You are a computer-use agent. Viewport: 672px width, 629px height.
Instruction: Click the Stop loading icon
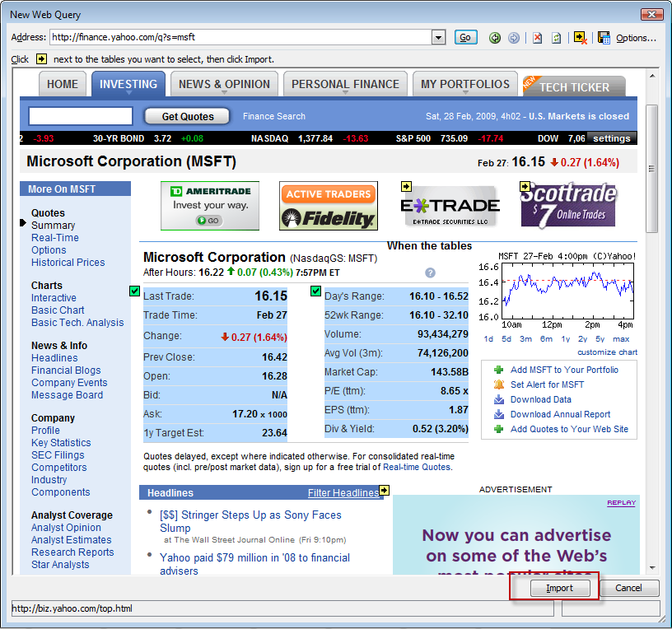537,38
